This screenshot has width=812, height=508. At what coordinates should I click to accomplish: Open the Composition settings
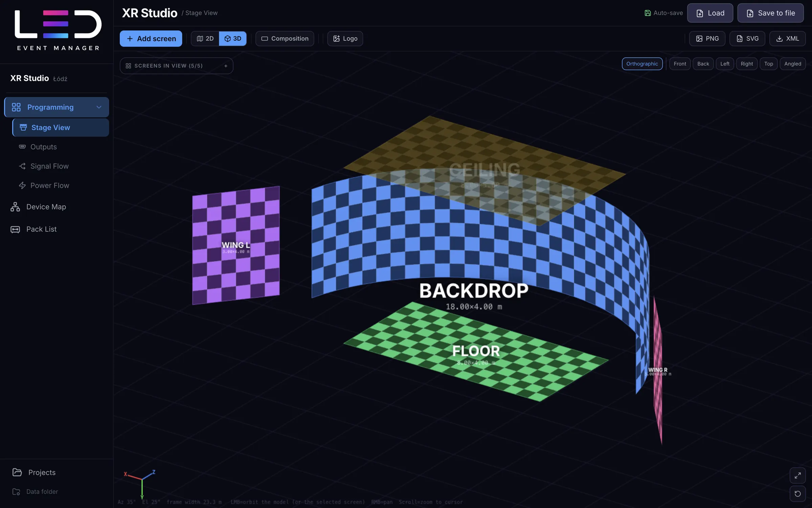pyautogui.click(x=285, y=39)
